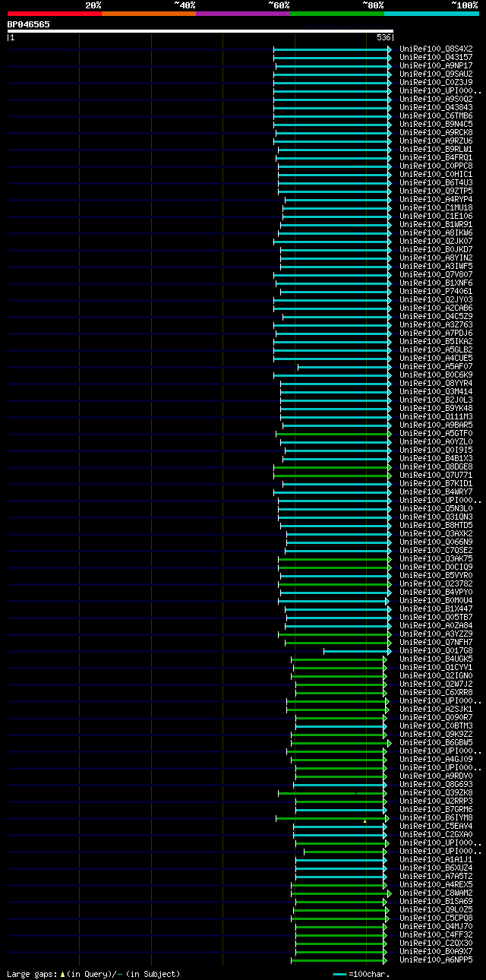Open hit UniRef100_Q8S4X2
Screen dimensions: 486x980
(436, 49)
